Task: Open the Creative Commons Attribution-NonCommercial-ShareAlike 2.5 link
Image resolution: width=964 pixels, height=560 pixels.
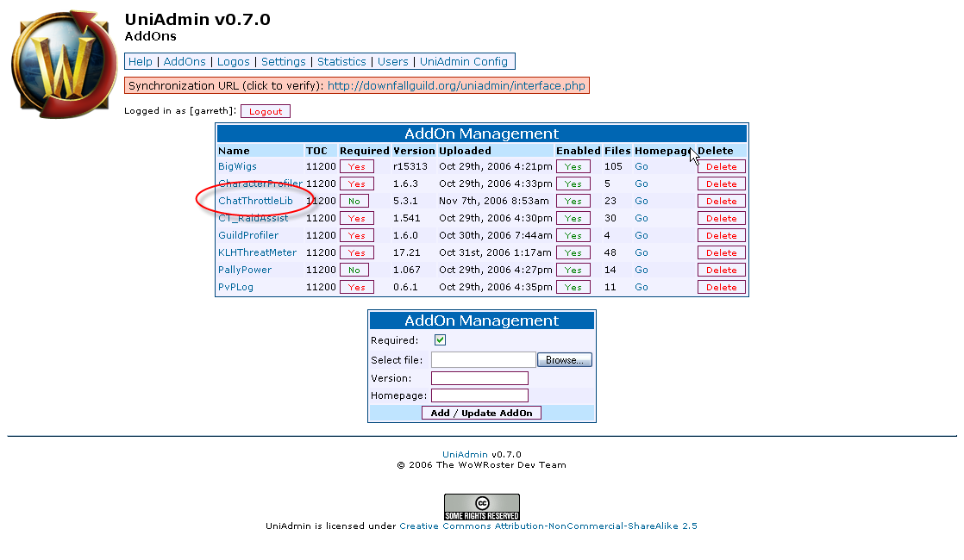Action: point(548,526)
